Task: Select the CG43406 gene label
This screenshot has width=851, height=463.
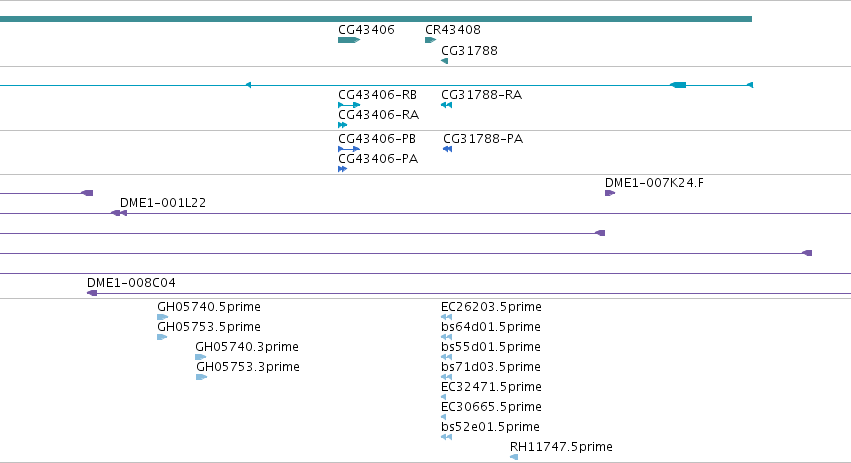Action: pos(366,30)
